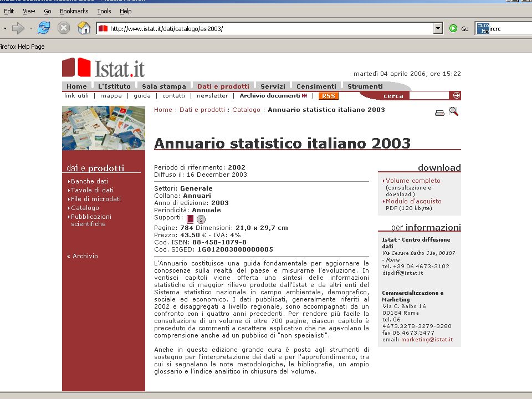Viewport: 532px width, 399px height.
Task: Click the magnifying glass icon near title
Action: tap(454, 111)
